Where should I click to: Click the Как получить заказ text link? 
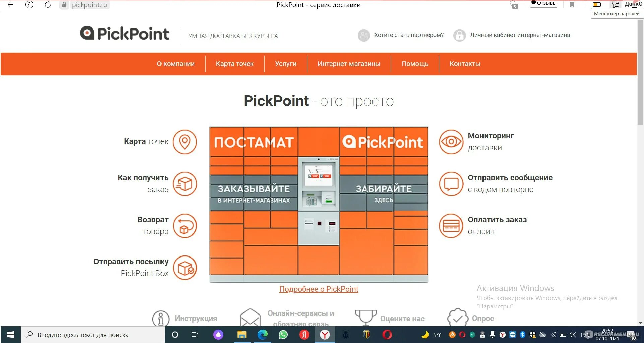click(143, 184)
